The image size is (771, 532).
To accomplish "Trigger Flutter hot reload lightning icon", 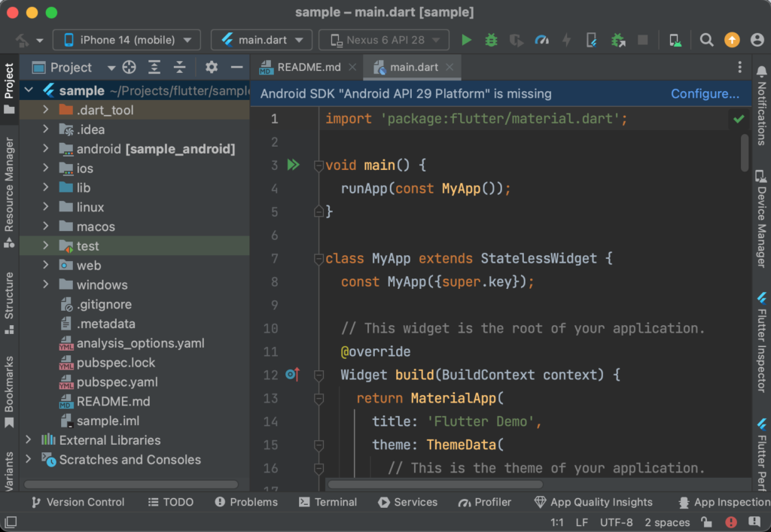I will point(566,40).
